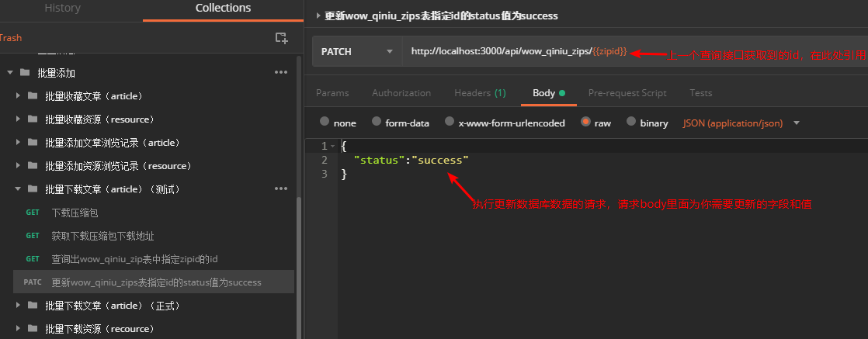
Task: Collapse 批量下载文章（article）（测试） folder
Action: tap(19, 189)
